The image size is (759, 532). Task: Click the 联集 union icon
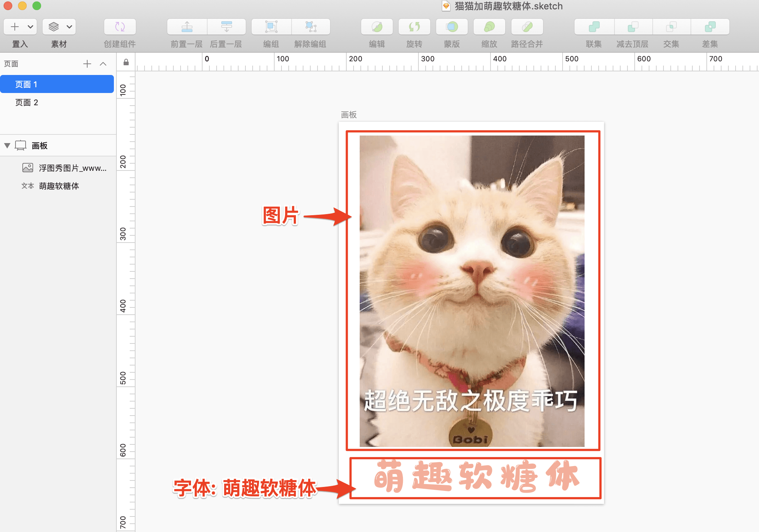pos(594,27)
